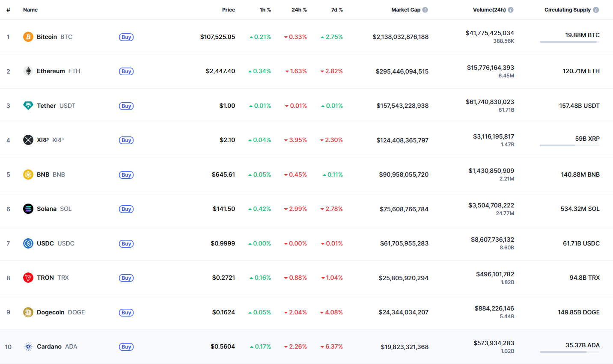This screenshot has height=364, width=613.
Task: Sort by the Market Cap column header
Action: [x=406, y=10]
